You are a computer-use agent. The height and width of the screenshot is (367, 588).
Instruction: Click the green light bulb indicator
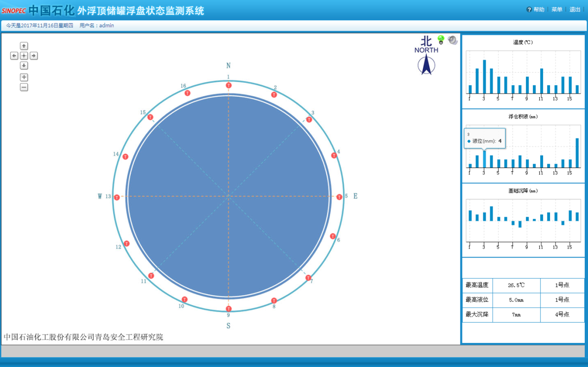click(x=441, y=40)
